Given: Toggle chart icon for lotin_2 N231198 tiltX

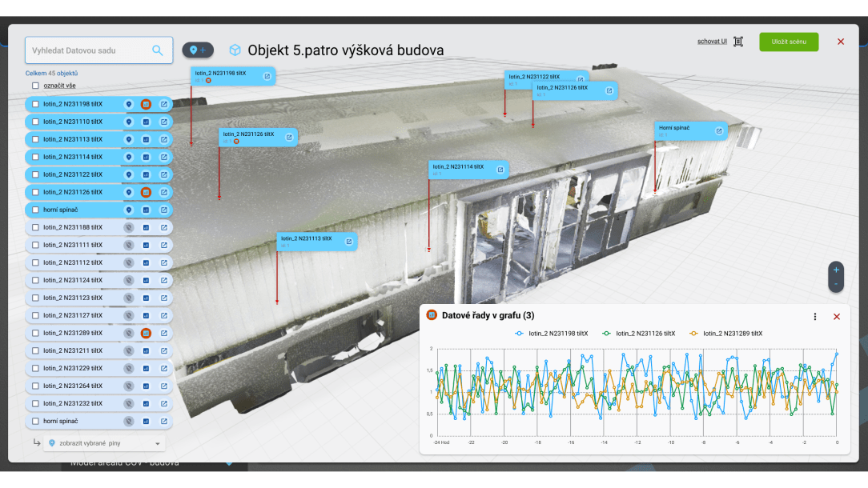Looking at the screenshot, I should (146, 104).
